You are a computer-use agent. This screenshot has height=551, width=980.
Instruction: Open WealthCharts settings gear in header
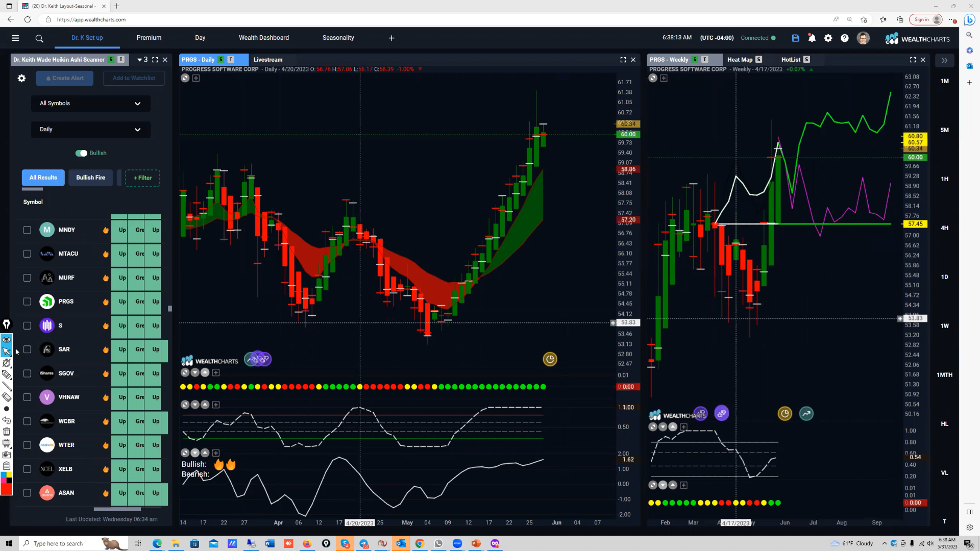[x=828, y=38]
